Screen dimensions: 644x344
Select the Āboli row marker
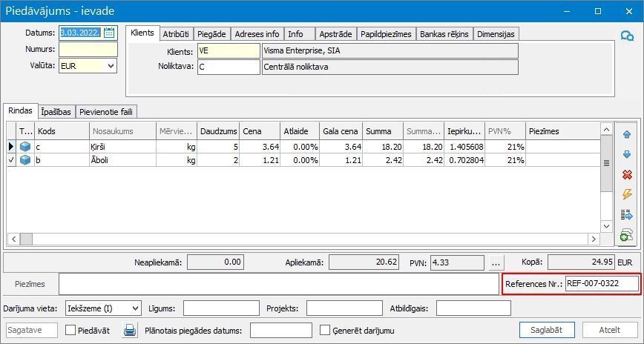pyautogui.click(x=12, y=160)
